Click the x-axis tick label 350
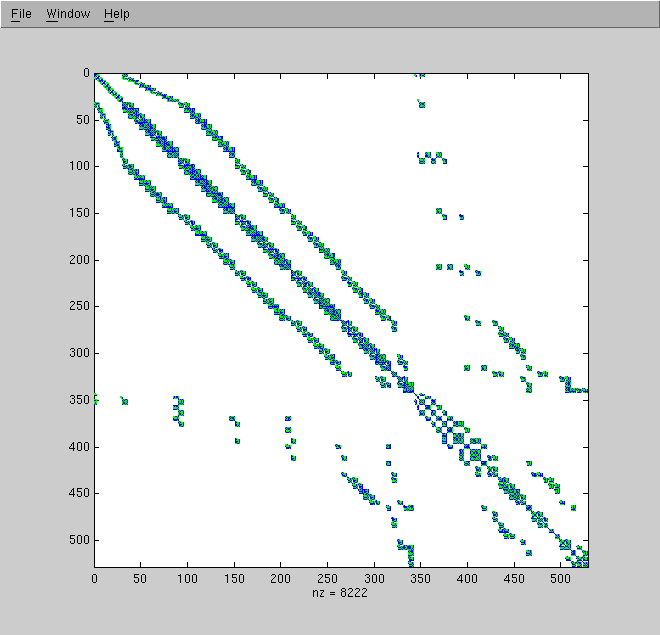The width and height of the screenshot is (660, 635). click(420, 579)
